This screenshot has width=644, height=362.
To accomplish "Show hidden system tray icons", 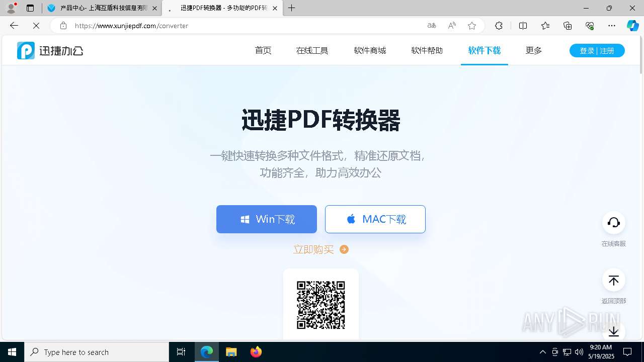I will [x=542, y=352].
